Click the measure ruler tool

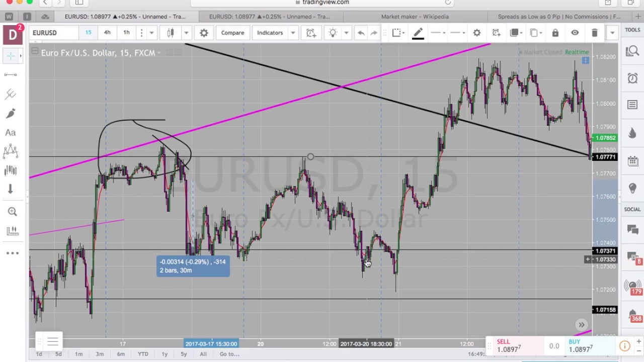click(x=12, y=231)
